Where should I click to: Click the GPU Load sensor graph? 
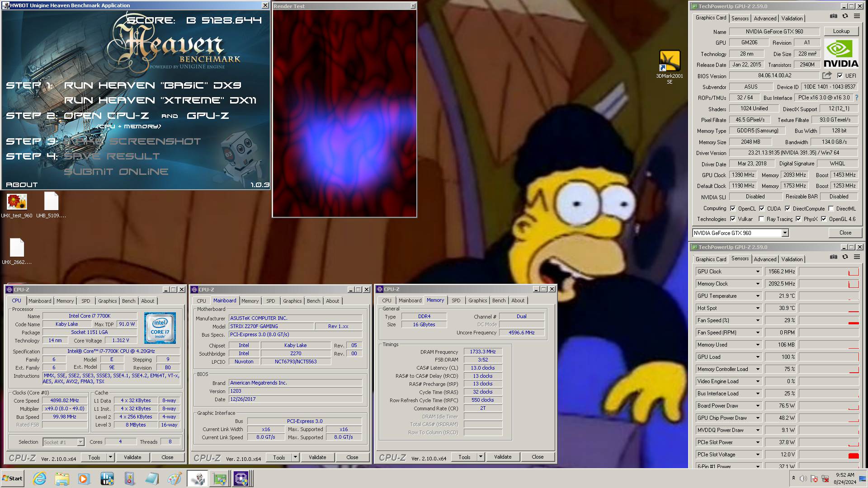[828, 357]
